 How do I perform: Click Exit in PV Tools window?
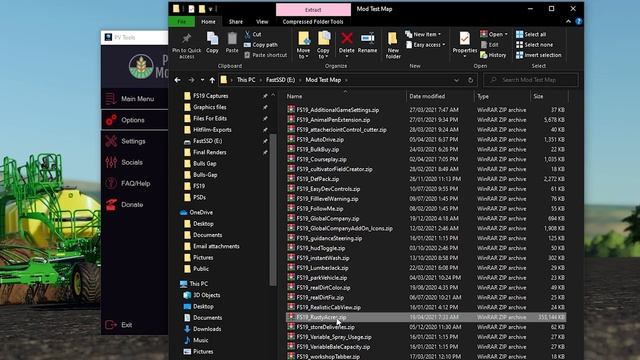(127, 325)
